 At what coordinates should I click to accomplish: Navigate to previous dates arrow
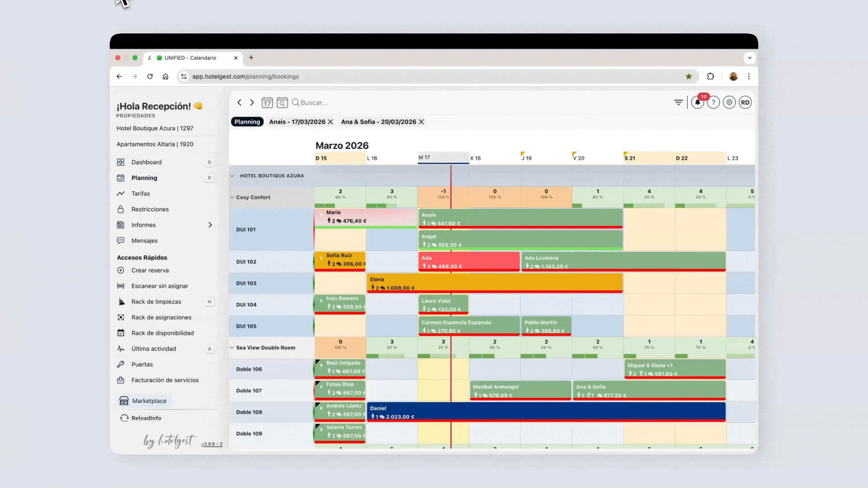[239, 103]
